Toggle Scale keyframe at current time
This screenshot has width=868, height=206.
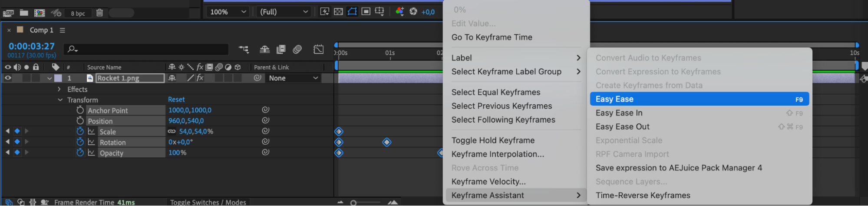(x=17, y=131)
